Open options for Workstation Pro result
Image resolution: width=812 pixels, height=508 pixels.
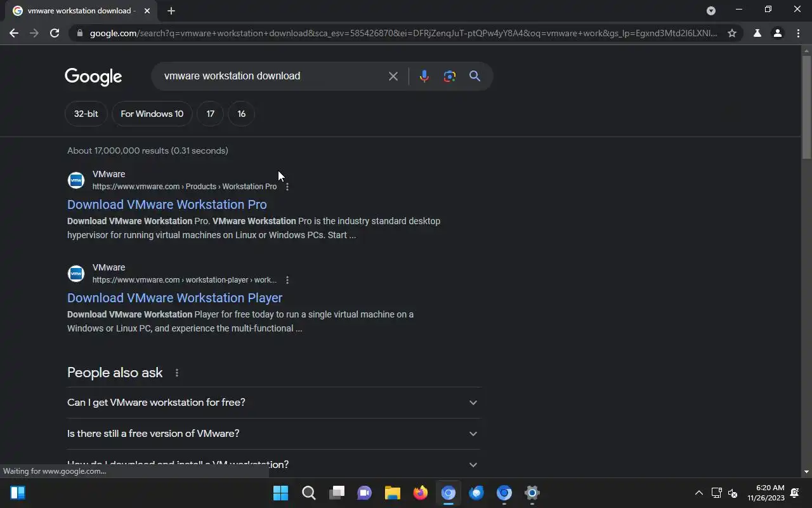pyautogui.click(x=287, y=187)
